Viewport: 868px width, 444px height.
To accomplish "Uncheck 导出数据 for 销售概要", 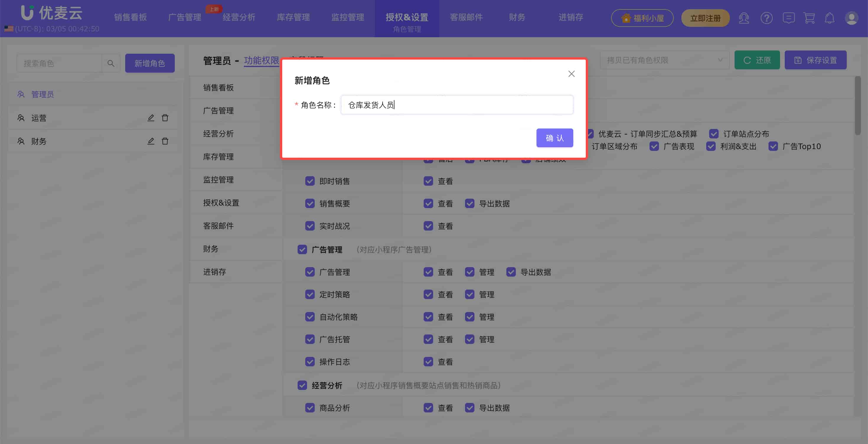I will pos(469,203).
